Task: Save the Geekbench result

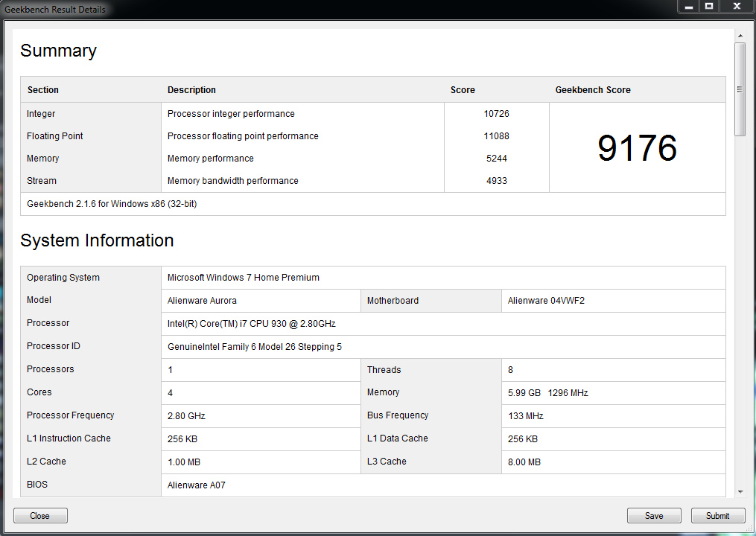Action: pyautogui.click(x=654, y=515)
